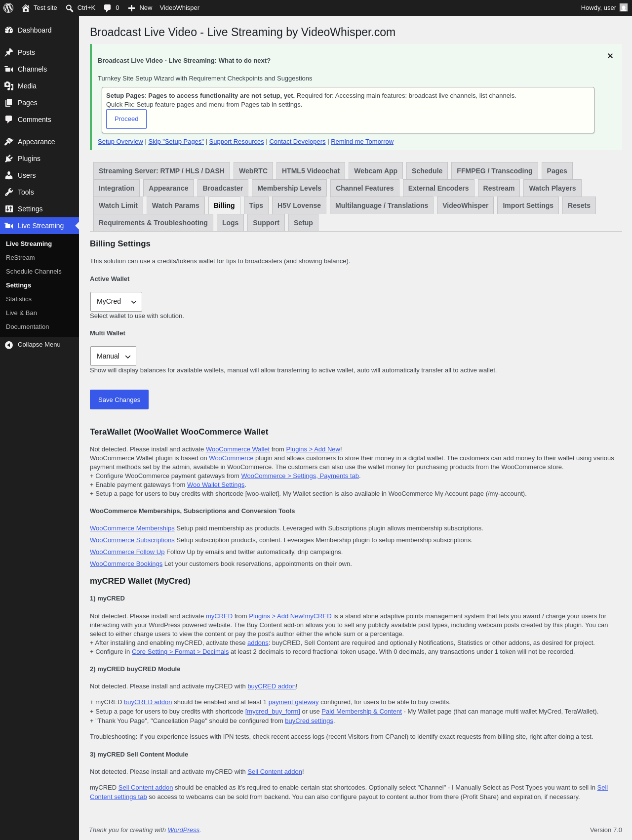Click the user avatar icon

point(624,8)
